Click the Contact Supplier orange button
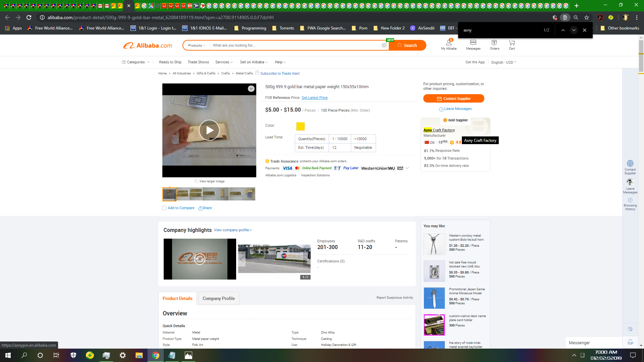The image size is (644, 362). point(453,99)
